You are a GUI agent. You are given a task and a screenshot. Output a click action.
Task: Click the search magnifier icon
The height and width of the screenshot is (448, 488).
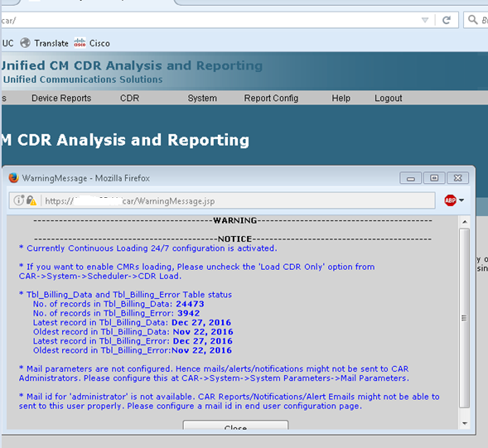[x=473, y=20]
